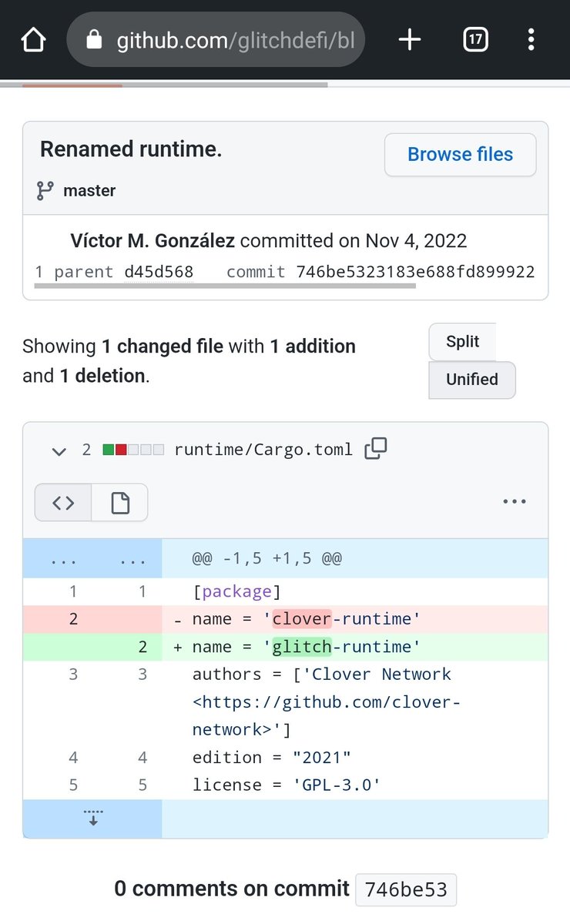Switch to rich diff file view icon
This screenshot has height=924, width=570.
click(119, 503)
